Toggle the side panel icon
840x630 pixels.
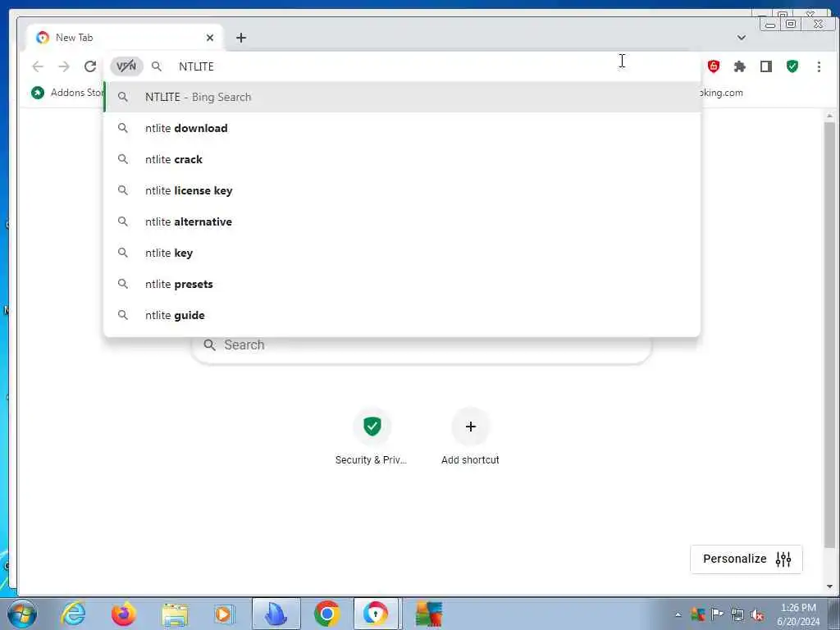point(766,66)
